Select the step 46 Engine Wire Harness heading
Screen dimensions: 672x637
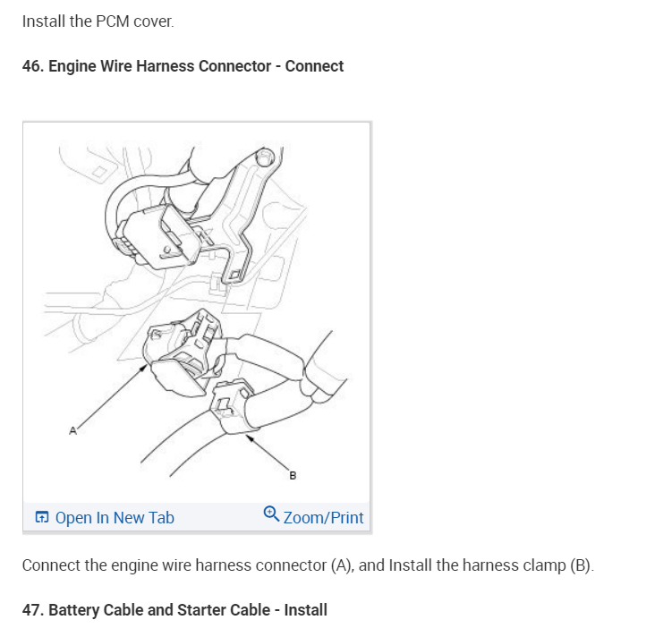pyautogui.click(x=183, y=66)
